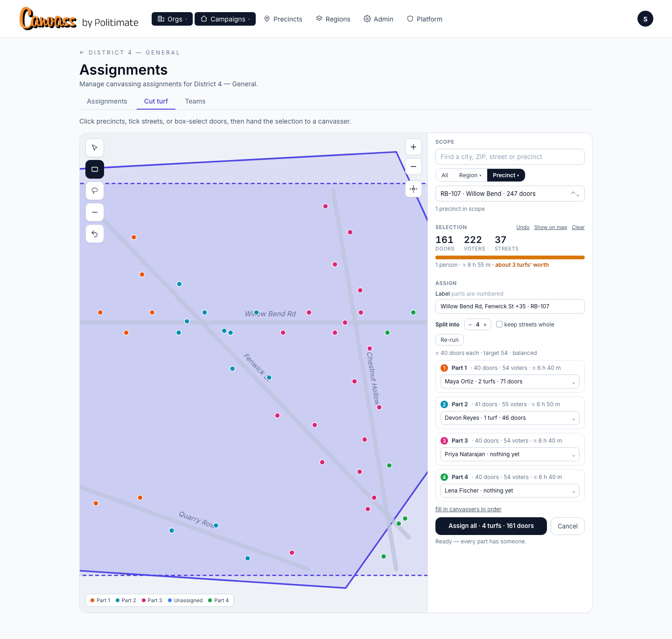Click fill in canvassers in order link
The image size is (672, 639).
468,509
